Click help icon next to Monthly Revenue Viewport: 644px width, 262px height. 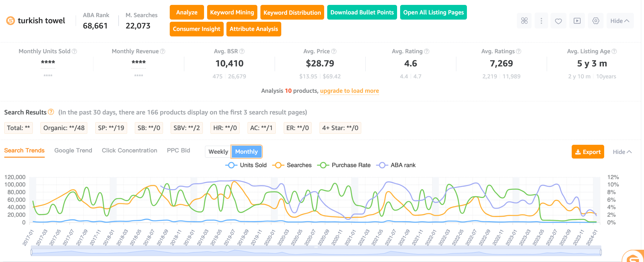[163, 51]
